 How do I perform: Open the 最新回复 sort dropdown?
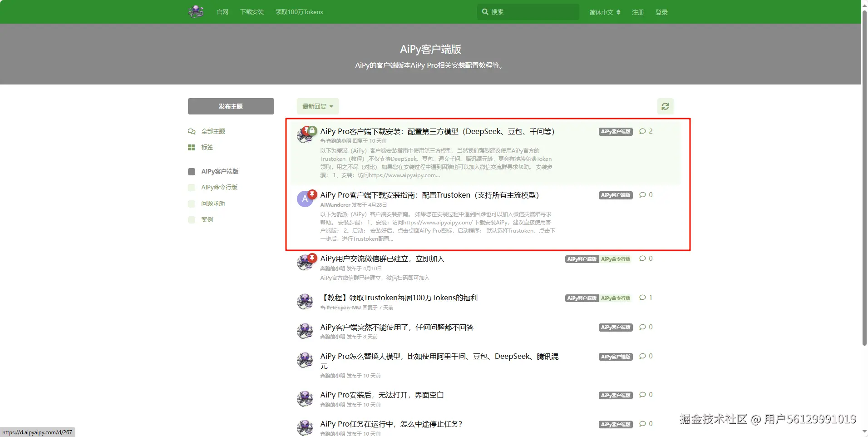[318, 106]
